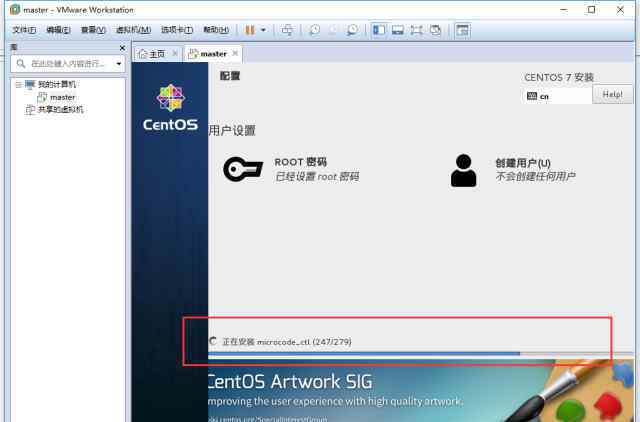Click the 不会创建任何用户 status text

tap(535, 176)
